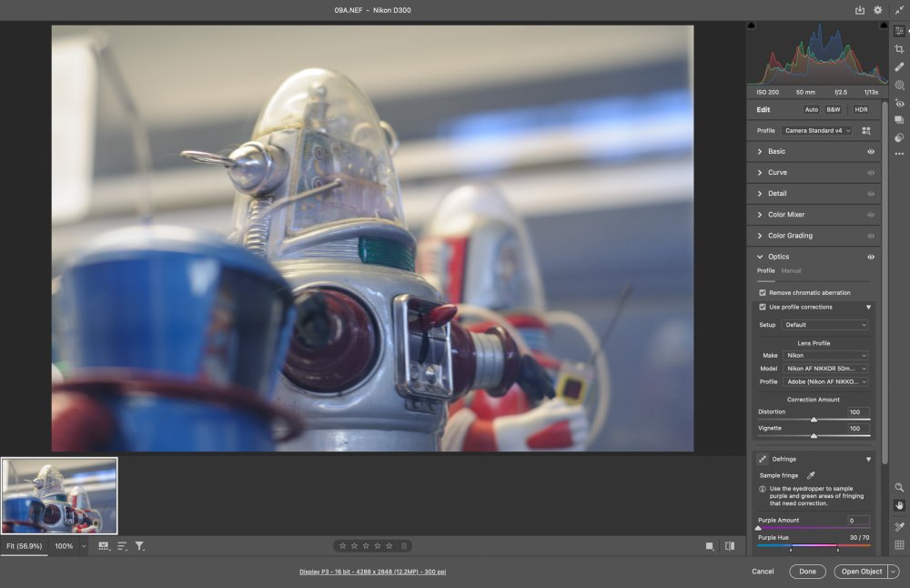Screen dimensions: 910x588
Task: Expand the Color Grading section
Action: tap(790, 236)
